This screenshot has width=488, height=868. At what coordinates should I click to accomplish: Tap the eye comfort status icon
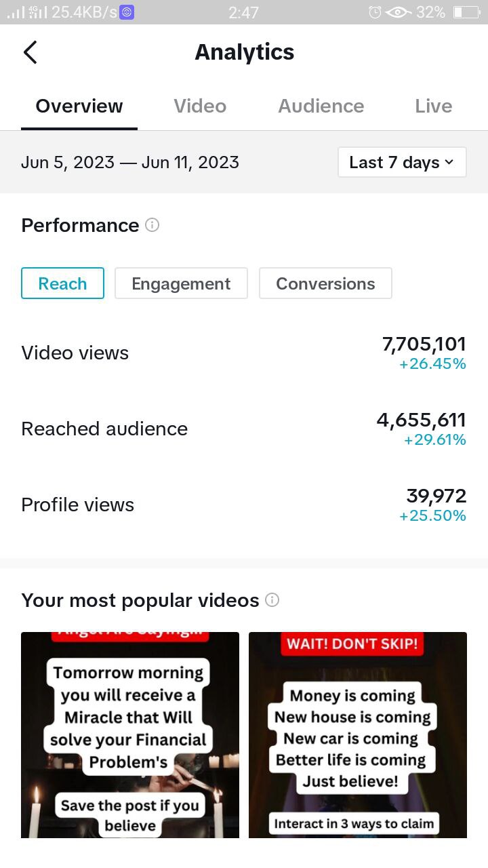[x=399, y=12]
